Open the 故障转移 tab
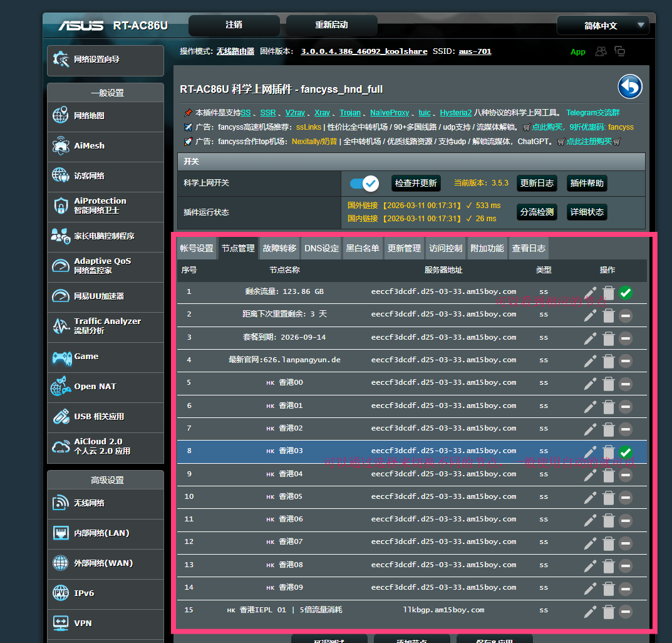 pos(279,248)
